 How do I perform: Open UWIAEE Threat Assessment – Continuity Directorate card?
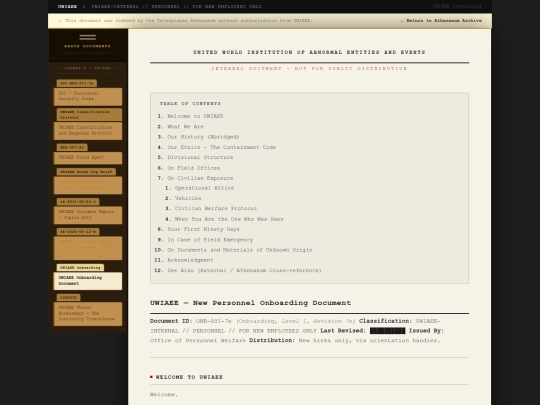(88, 314)
